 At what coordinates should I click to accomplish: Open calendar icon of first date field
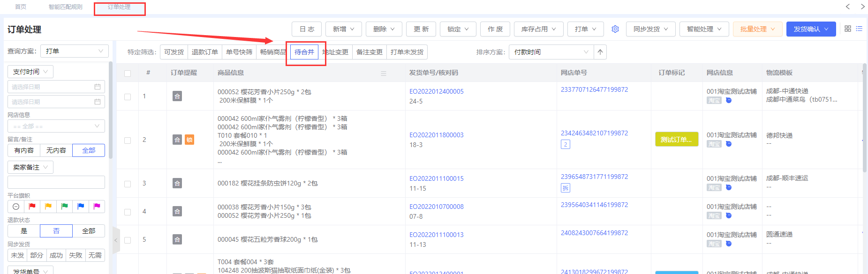click(x=98, y=87)
